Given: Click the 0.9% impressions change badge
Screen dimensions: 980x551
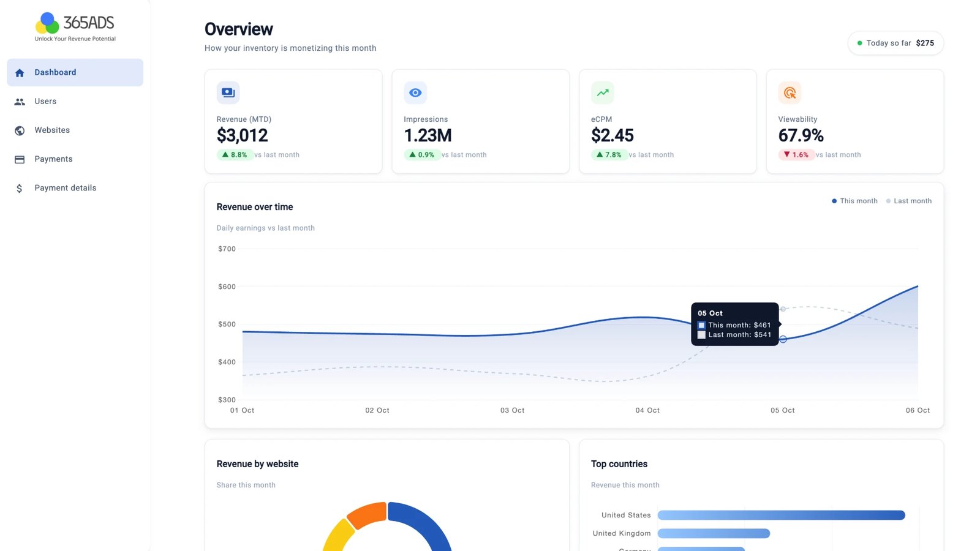Looking at the screenshot, I should point(423,155).
